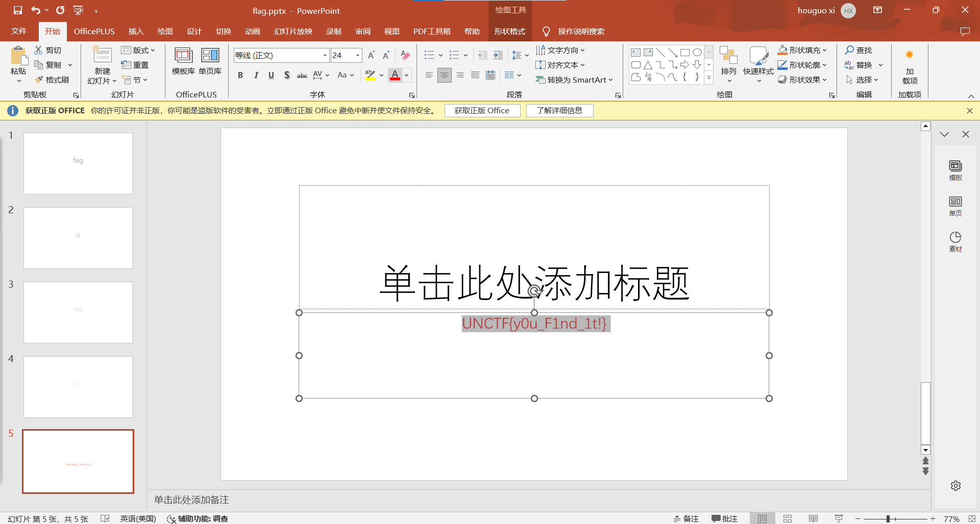Click the settings gear in right sidebar
Image resolution: width=980 pixels, height=524 pixels.
point(956,486)
